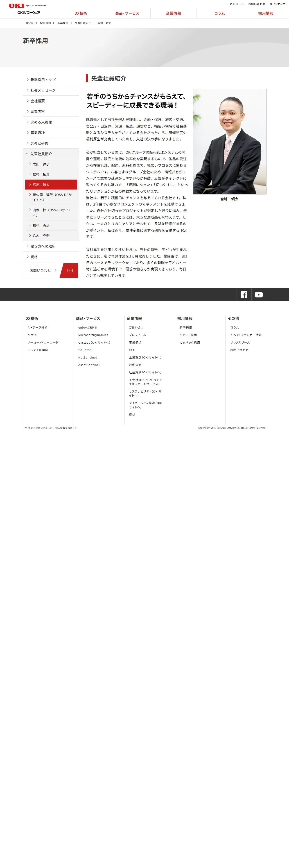
Task: Open MicrosoftDynamics footer link
Action: point(93,335)
